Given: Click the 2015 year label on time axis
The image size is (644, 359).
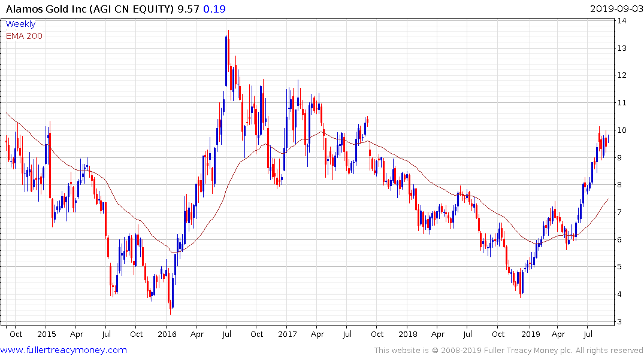Looking at the screenshot, I should tap(46, 334).
